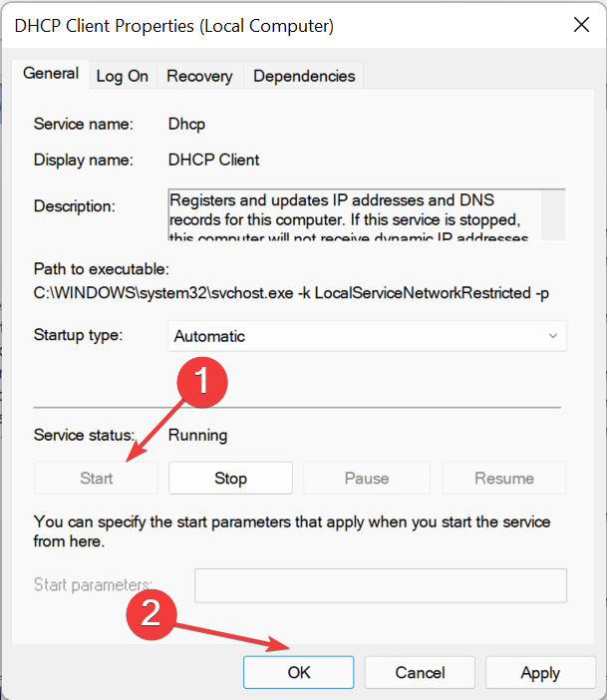Apply the service settings
Image resolution: width=607 pixels, height=700 pixels.
[540, 672]
